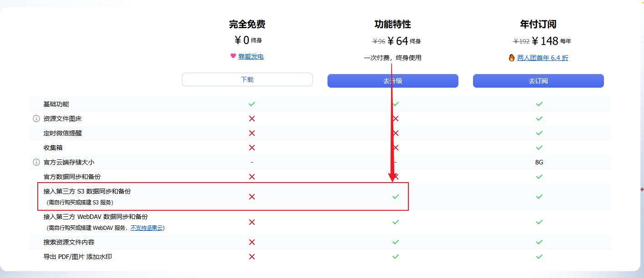Click the red cross for 收集箱 under 完全免费
644x278 pixels.
pyautogui.click(x=252, y=148)
